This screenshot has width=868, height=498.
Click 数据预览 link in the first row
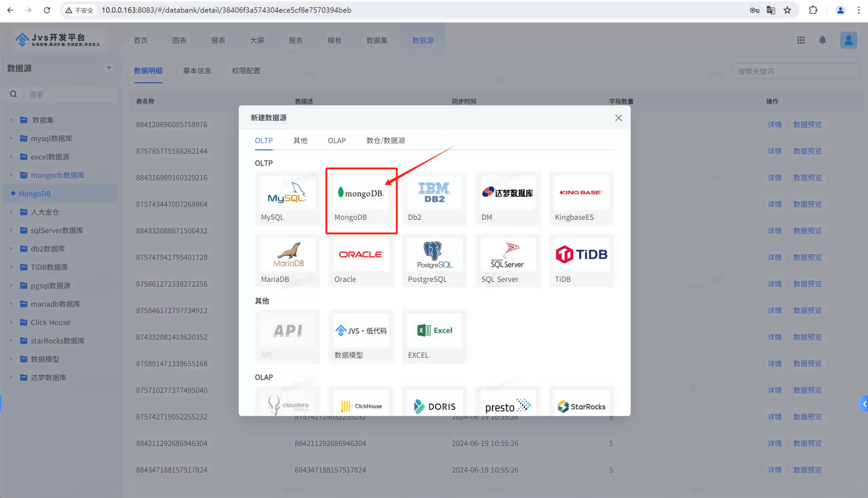tap(807, 124)
